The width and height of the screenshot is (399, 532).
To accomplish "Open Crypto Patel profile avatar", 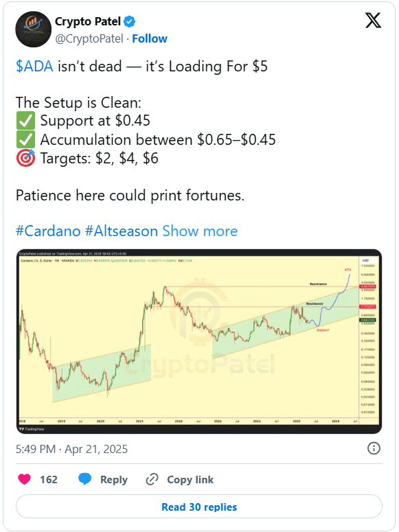I will point(33,30).
